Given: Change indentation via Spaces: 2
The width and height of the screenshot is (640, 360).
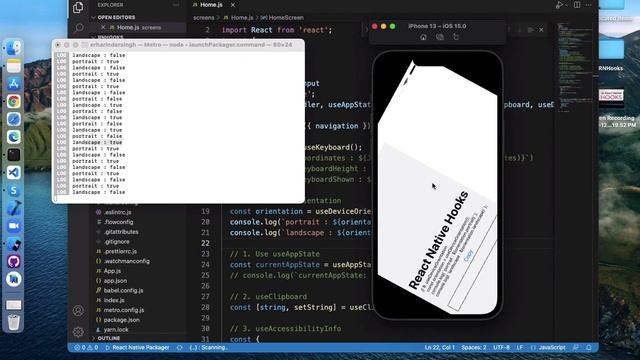Looking at the screenshot, I should pos(474,348).
